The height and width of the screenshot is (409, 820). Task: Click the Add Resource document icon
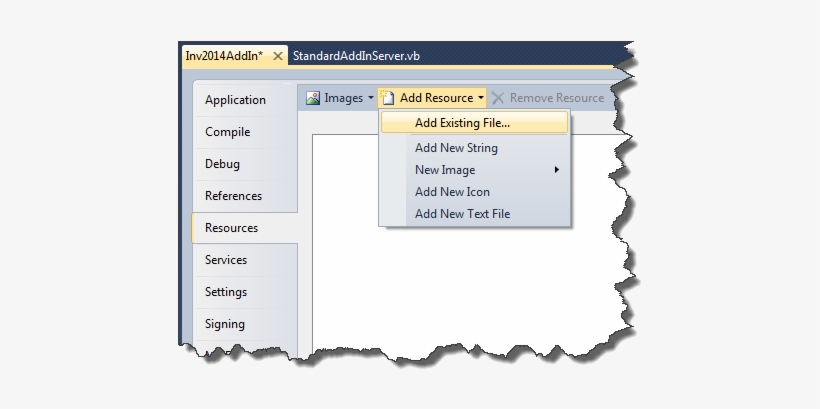tap(388, 98)
